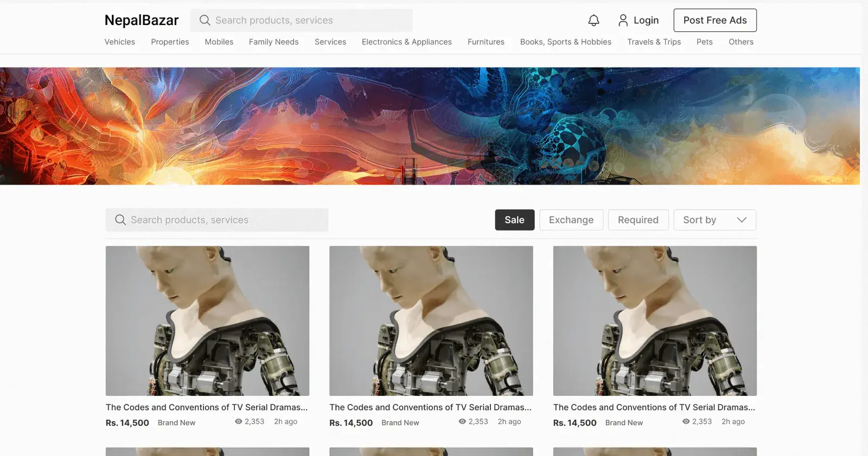The height and width of the screenshot is (456, 868).
Task: Open the Books, Sports & Hobbies category
Action: [x=566, y=42]
